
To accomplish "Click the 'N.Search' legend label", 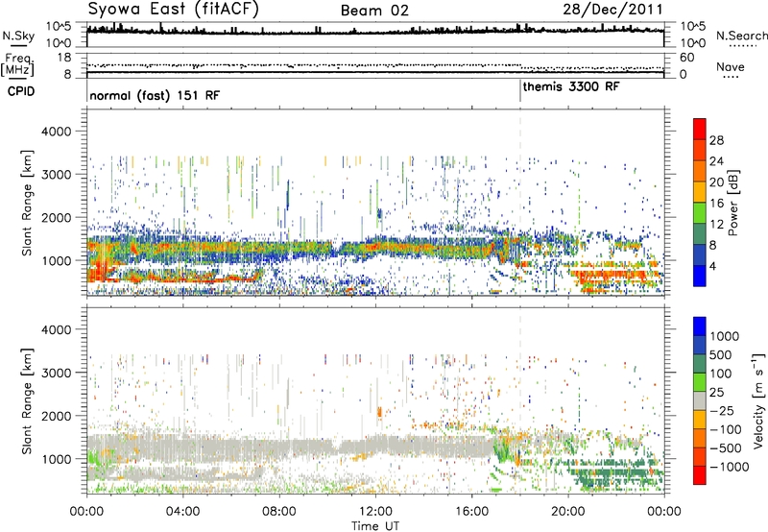I will tap(742, 36).
